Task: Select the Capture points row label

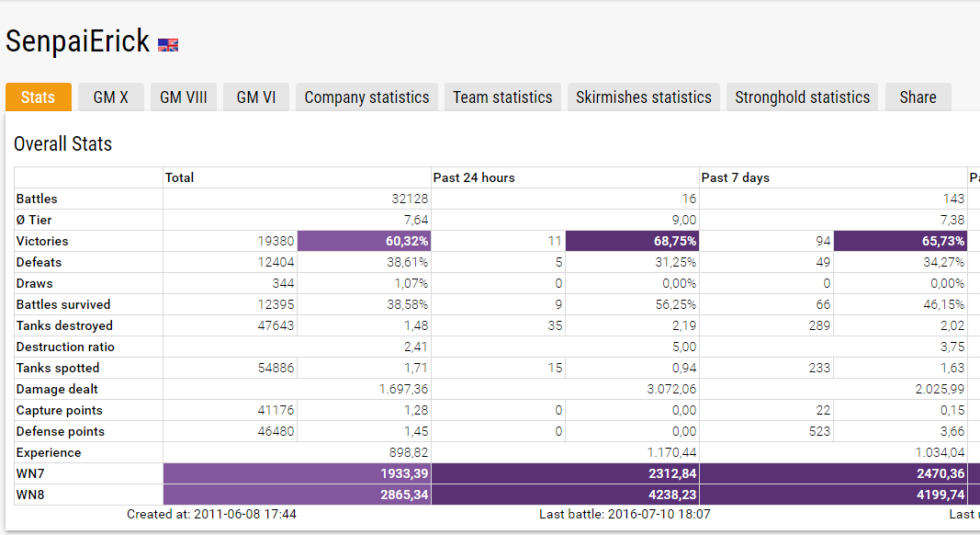Action: 60,411
